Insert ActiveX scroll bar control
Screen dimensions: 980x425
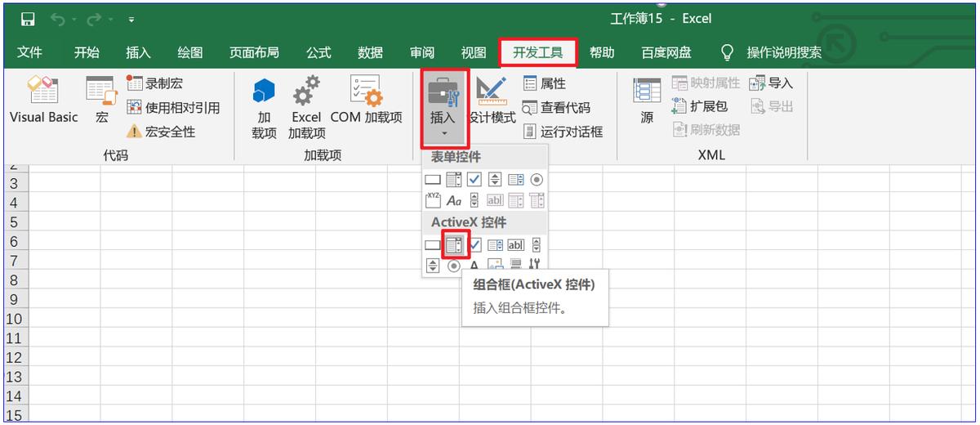click(x=537, y=244)
